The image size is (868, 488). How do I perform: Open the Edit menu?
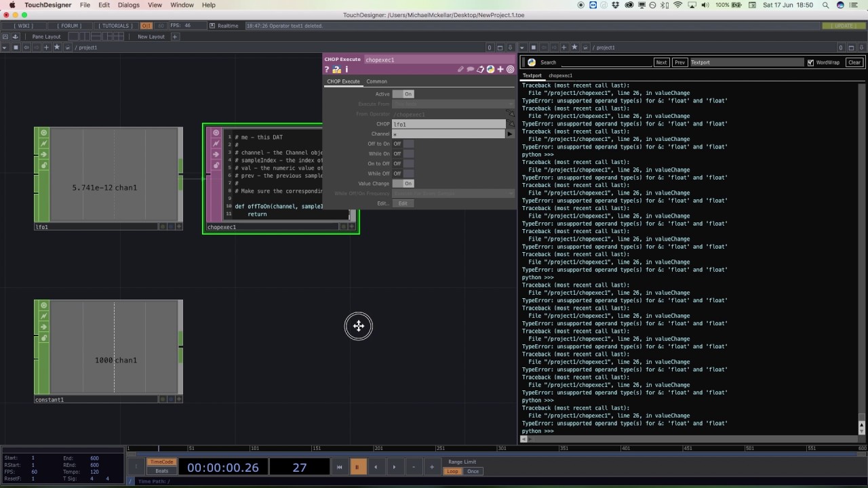click(104, 5)
